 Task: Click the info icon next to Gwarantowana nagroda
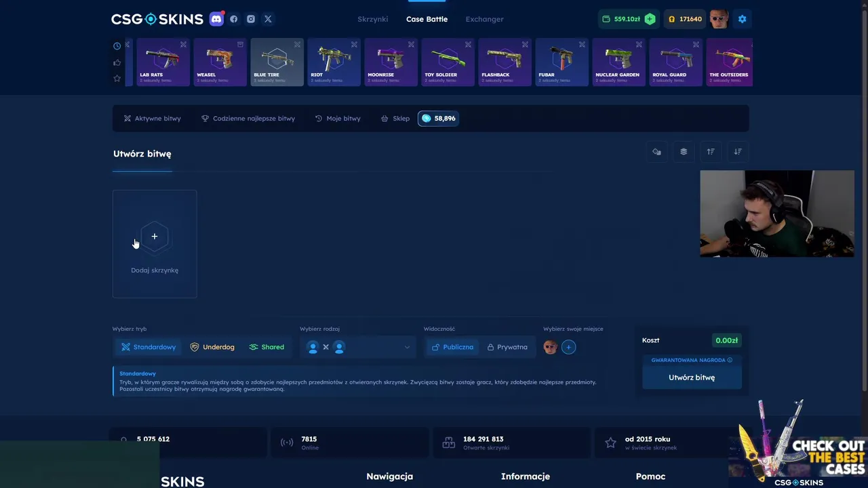(730, 360)
